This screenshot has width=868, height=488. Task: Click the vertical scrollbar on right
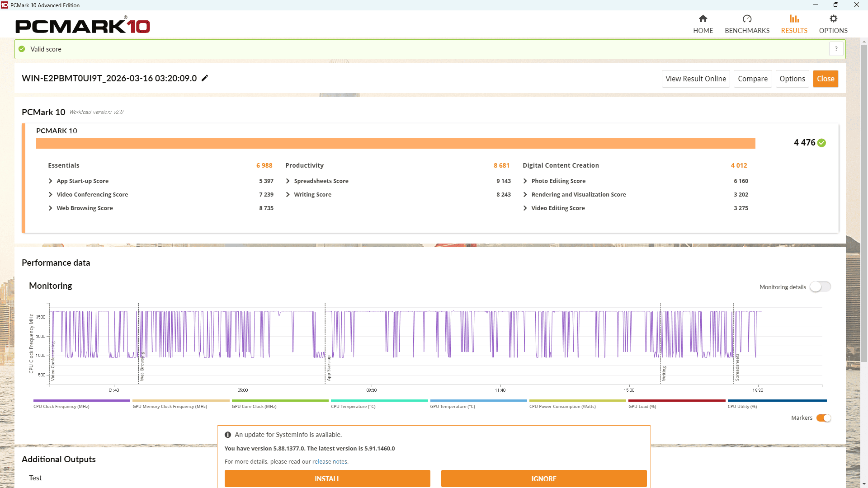point(864,203)
